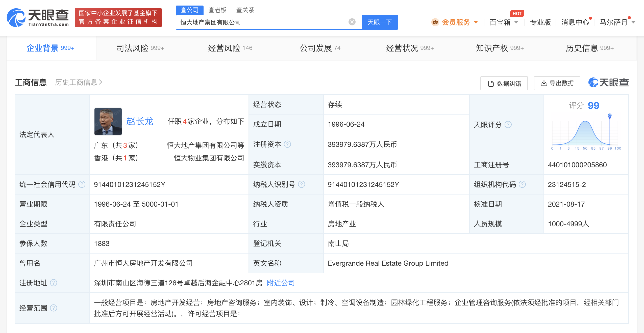
Task: Click help icon next to 注册资本
Action: tap(287, 144)
